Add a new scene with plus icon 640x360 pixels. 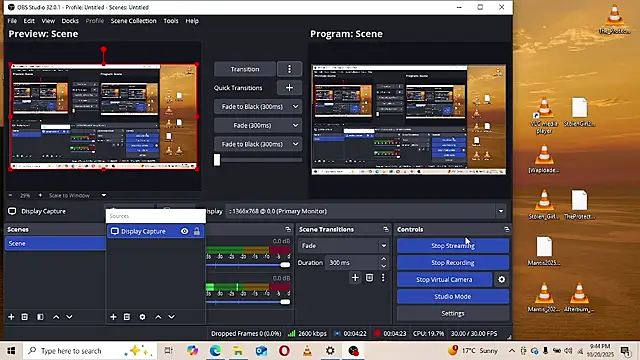pyautogui.click(x=11, y=317)
